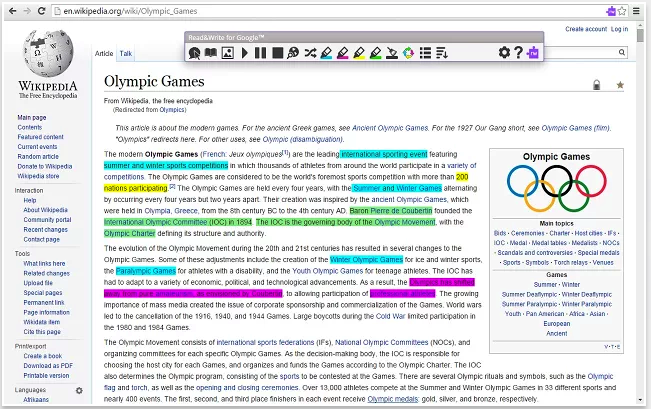Follow the Ancient Olympic Games hatnote link
This screenshot has height=409, width=651.
tap(389, 128)
